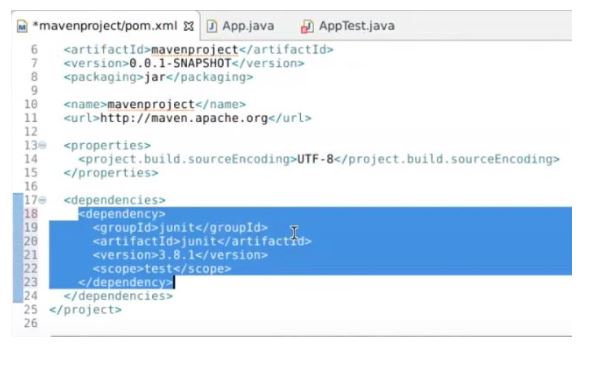The width and height of the screenshot is (612, 377).
Task: Close the mavenproject/pom.xml tab
Action: click(189, 26)
